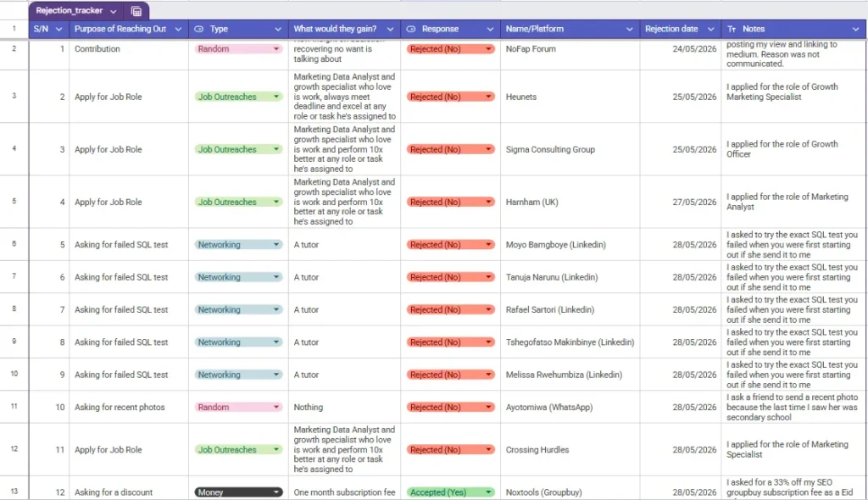This screenshot has width=868, height=500.
Task: Open Random type chip for Contribution row
Action: [x=238, y=48]
